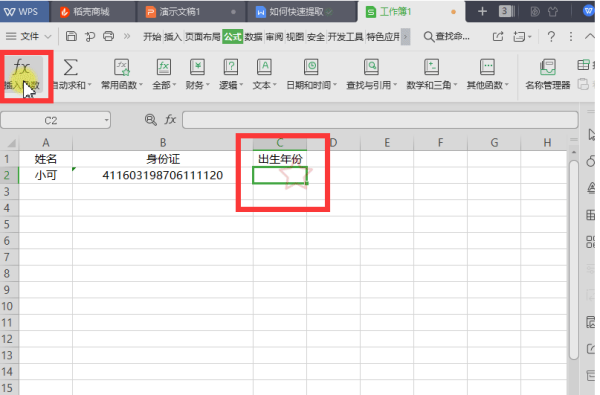Open Date and Time functions
The width and height of the screenshot is (600, 395).
pos(311,67)
